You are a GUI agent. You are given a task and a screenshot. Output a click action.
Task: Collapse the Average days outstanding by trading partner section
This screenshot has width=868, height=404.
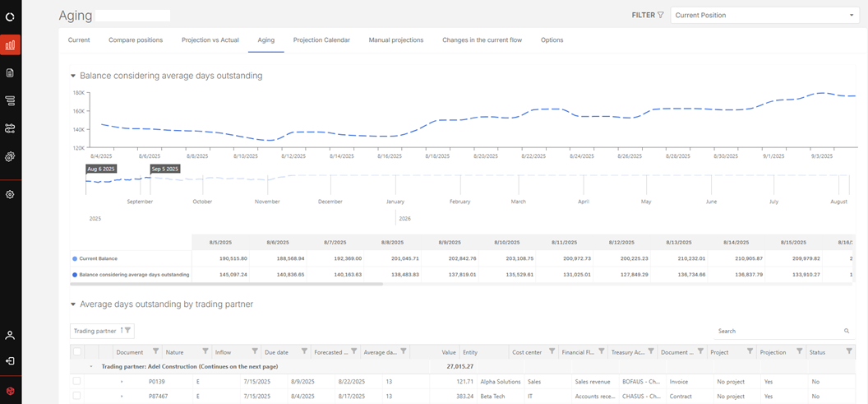(73, 304)
